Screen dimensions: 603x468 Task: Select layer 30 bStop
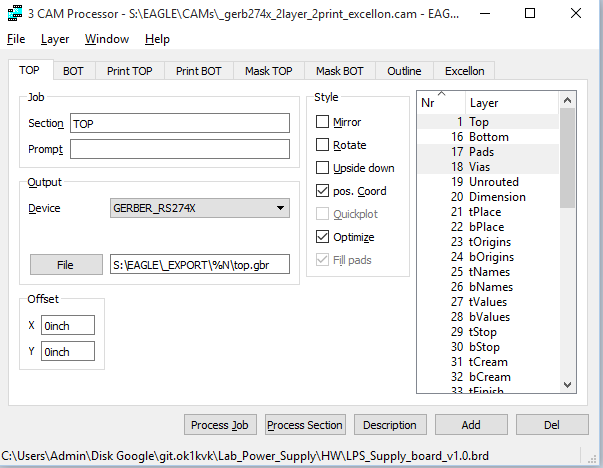point(488,346)
